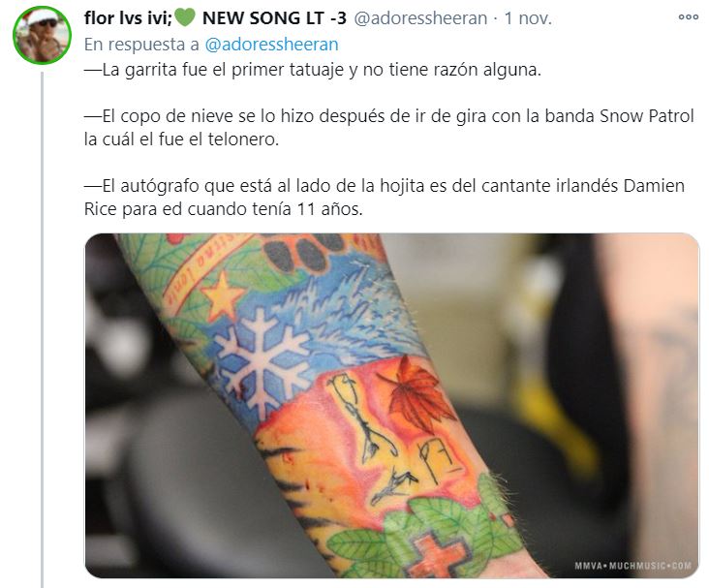The image size is (709, 588).
Task: Select the tweet line about La garrita
Action: click(x=313, y=70)
